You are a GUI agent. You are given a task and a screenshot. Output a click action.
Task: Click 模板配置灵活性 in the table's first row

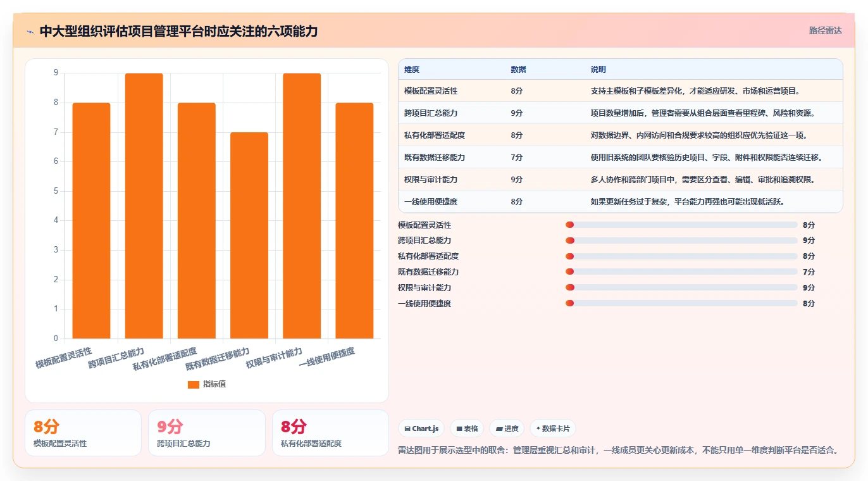click(x=431, y=91)
